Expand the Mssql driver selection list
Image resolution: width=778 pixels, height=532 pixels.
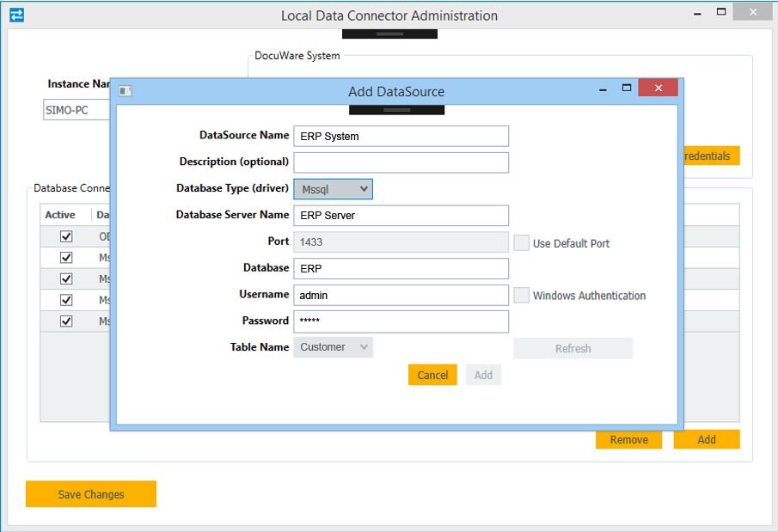click(x=361, y=188)
